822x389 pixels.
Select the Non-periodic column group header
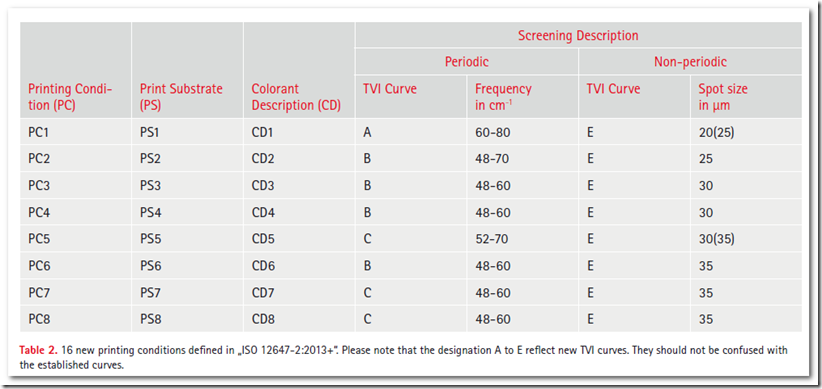point(690,62)
